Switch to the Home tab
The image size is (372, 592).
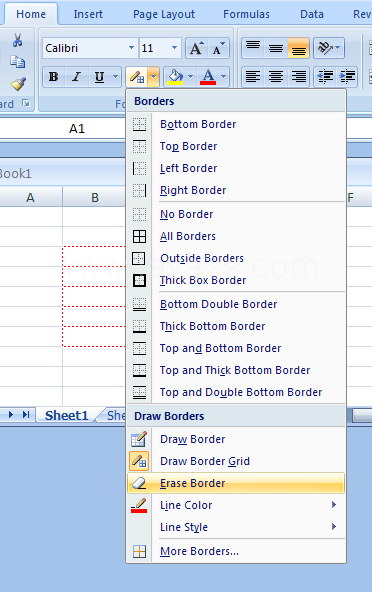[x=31, y=14]
